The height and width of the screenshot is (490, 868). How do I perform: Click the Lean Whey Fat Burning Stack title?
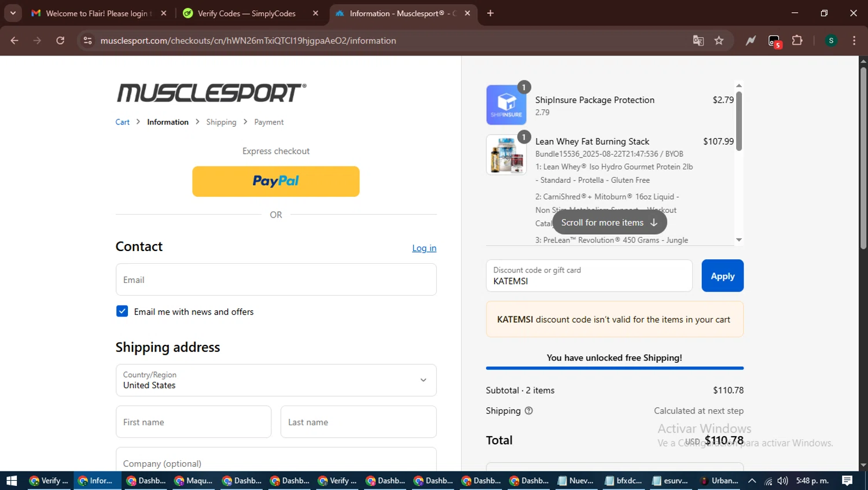[x=592, y=141]
